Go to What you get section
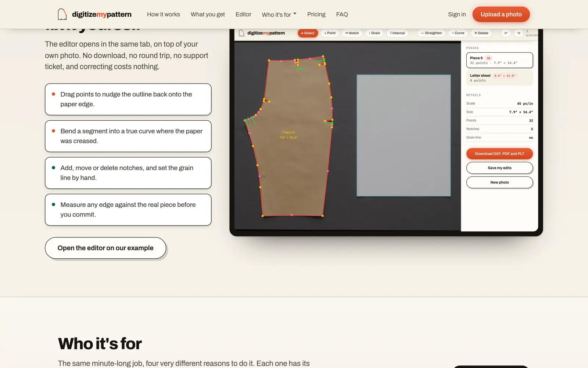This screenshot has width=588, height=368. click(x=208, y=14)
